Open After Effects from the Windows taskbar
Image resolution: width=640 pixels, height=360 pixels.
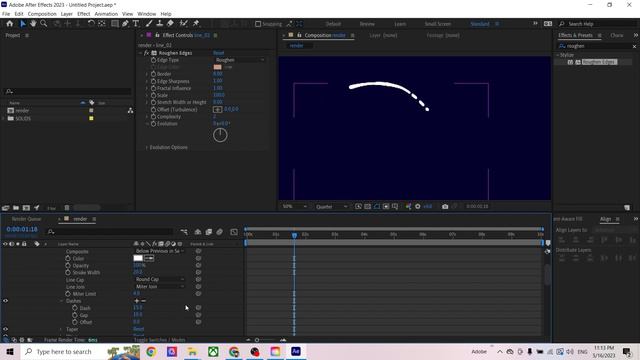pyautogui.click(x=296, y=351)
